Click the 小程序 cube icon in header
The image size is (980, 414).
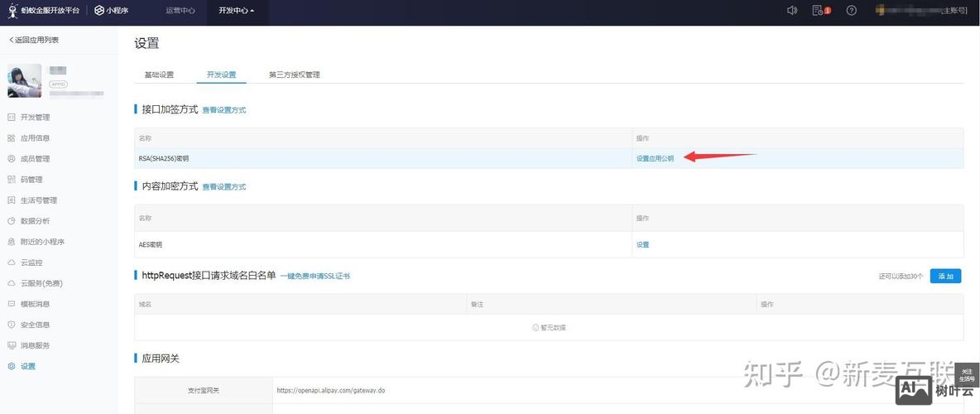pyautogui.click(x=98, y=11)
